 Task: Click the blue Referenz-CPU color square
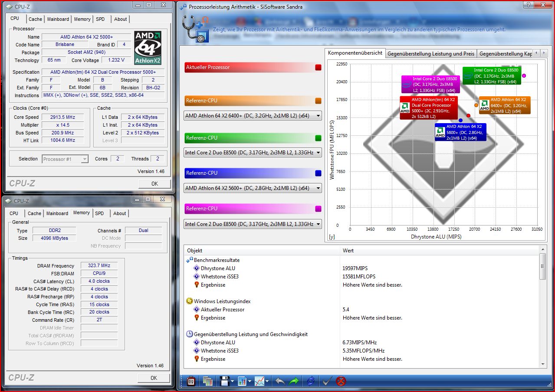318,173
